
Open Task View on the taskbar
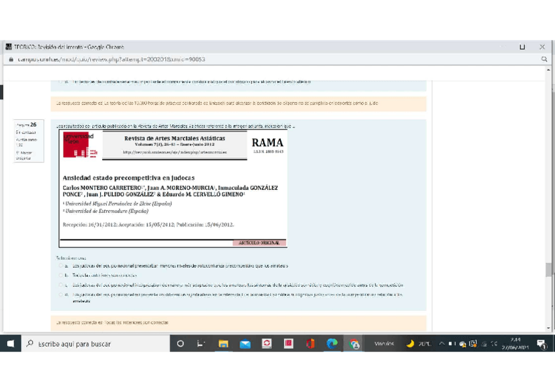(201, 344)
